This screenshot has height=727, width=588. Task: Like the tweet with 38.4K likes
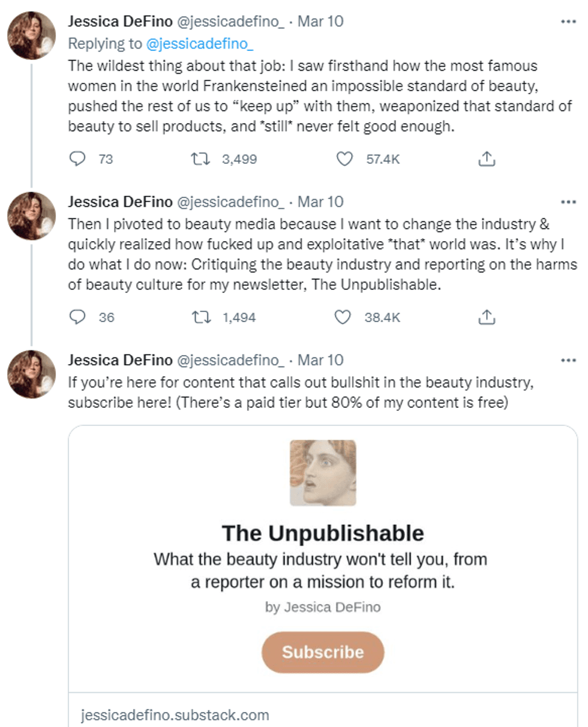pyautogui.click(x=343, y=317)
